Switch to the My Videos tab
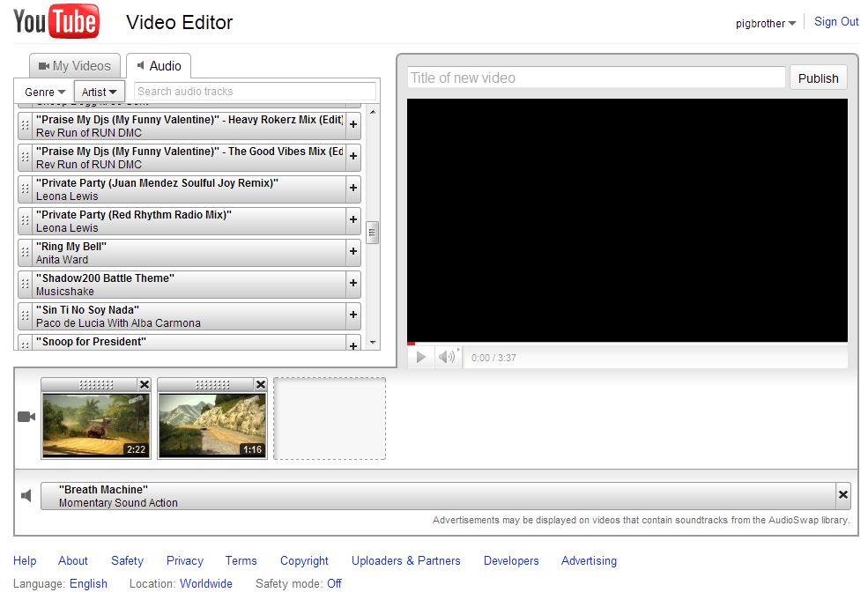 coord(75,66)
